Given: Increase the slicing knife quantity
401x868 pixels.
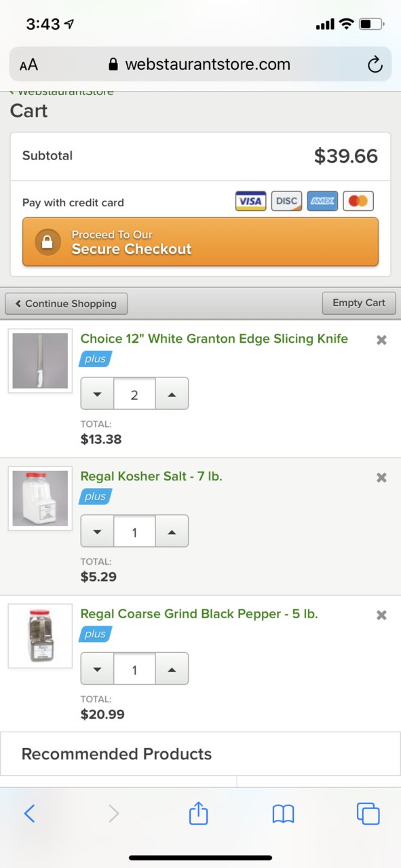Looking at the screenshot, I should click(x=172, y=394).
